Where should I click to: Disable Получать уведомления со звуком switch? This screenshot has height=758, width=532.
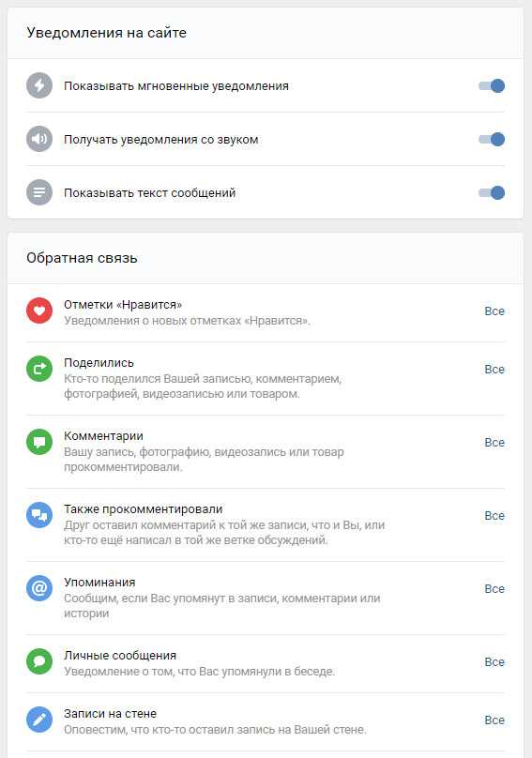coord(492,139)
